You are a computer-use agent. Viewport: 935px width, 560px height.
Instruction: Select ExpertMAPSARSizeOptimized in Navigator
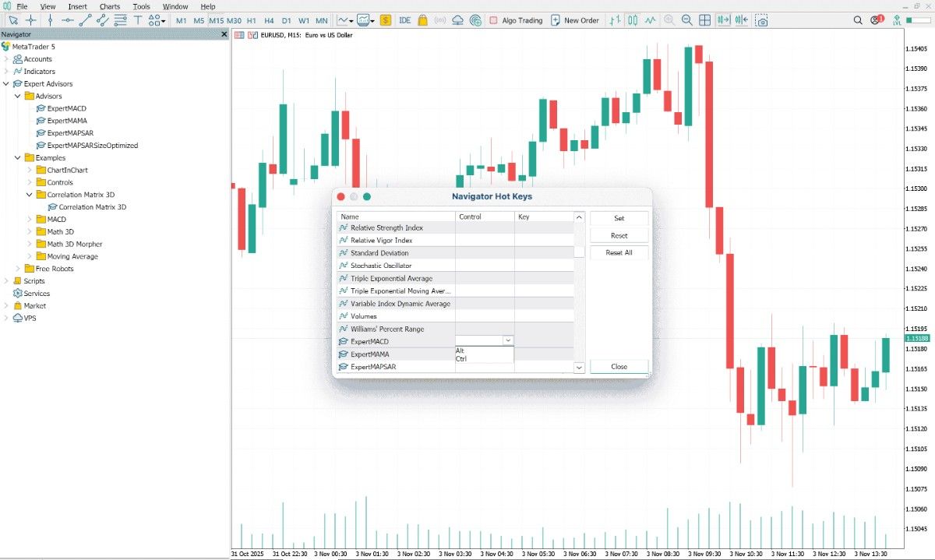(92, 146)
